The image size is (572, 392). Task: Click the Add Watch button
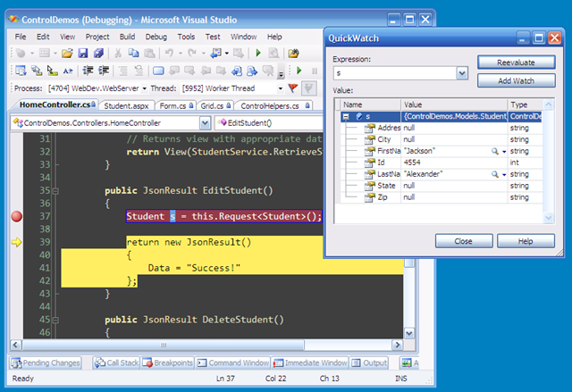pyautogui.click(x=511, y=80)
